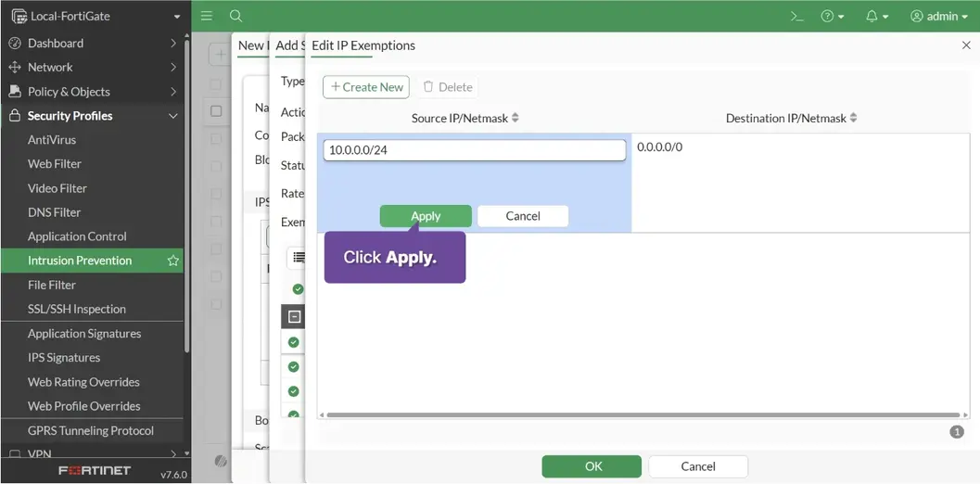The image size is (980, 484).
Task: Click the v7.6.0 version label
Action: pyautogui.click(x=173, y=475)
